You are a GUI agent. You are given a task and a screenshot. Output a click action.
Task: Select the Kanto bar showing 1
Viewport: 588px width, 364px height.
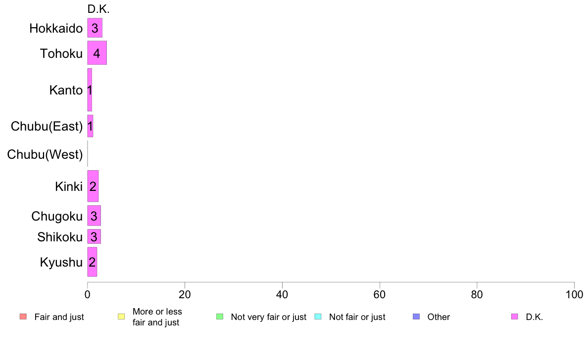pyautogui.click(x=90, y=90)
